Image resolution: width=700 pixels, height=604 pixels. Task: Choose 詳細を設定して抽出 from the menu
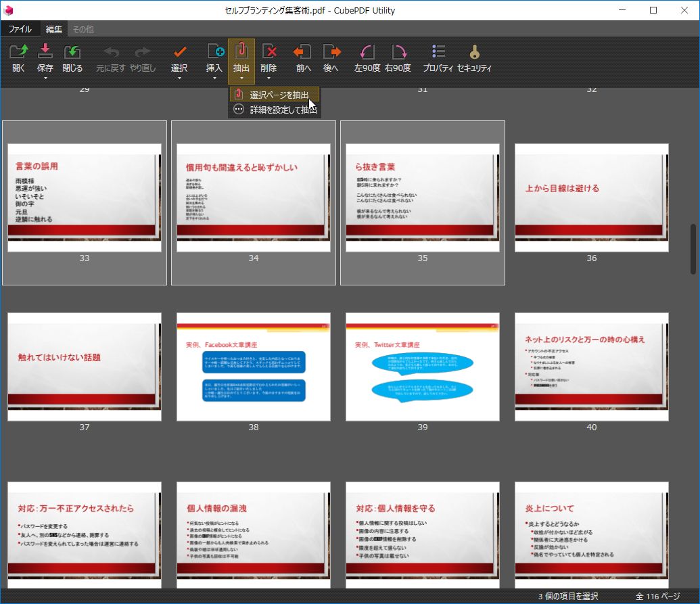pos(275,110)
